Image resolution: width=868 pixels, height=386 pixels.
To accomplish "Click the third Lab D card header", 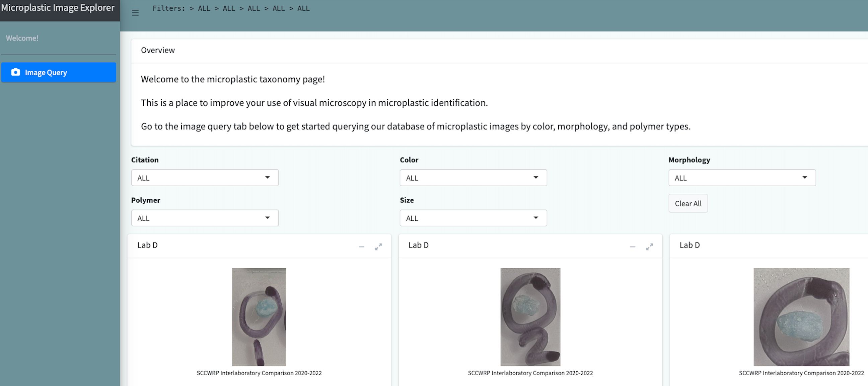I will pos(690,245).
